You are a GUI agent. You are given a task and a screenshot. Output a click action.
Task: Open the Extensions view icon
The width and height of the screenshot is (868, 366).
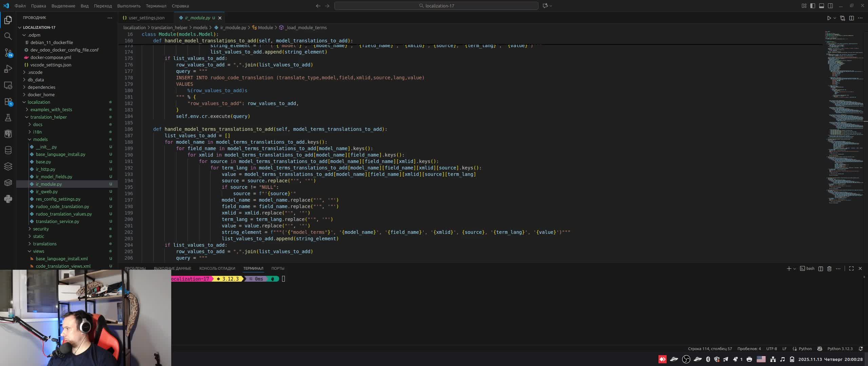pos(8,102)
